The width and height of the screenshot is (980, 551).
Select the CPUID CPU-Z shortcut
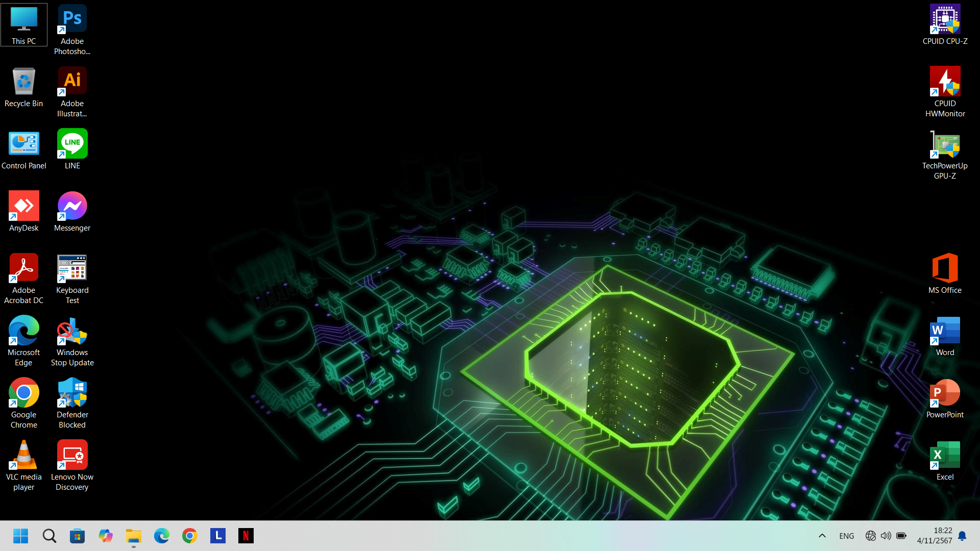coord(945,25)
